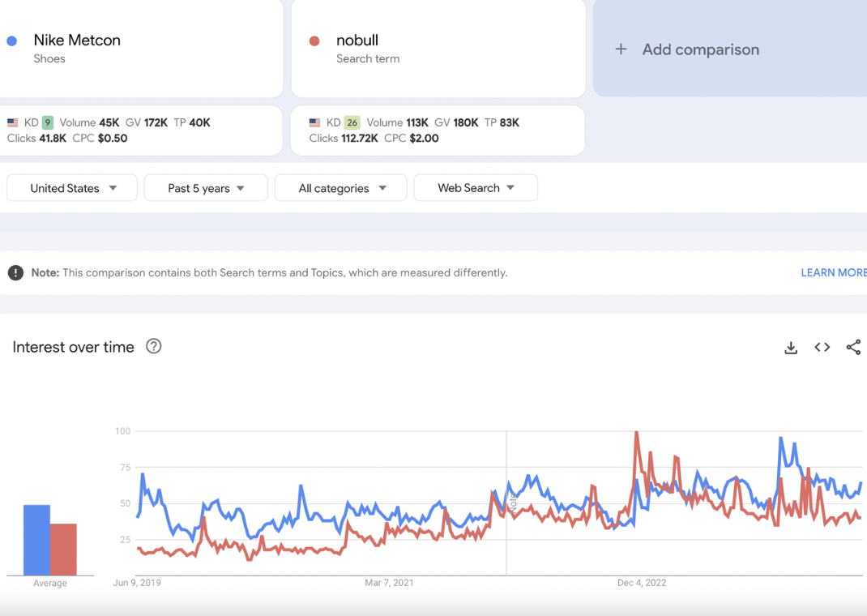The height and width of the screenshot is (616, 867).
Task: Edit the nobull search term
Action: 357,41
